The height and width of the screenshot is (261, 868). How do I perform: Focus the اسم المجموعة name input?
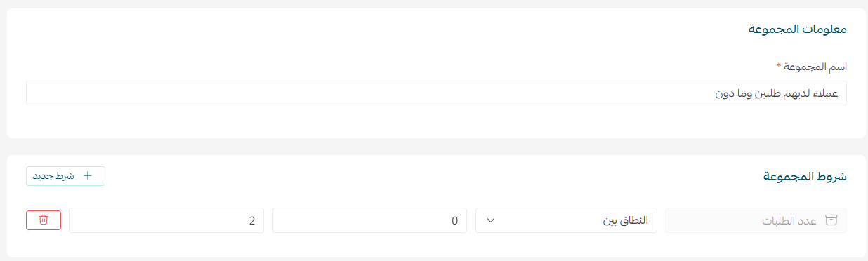coord(436,93)
